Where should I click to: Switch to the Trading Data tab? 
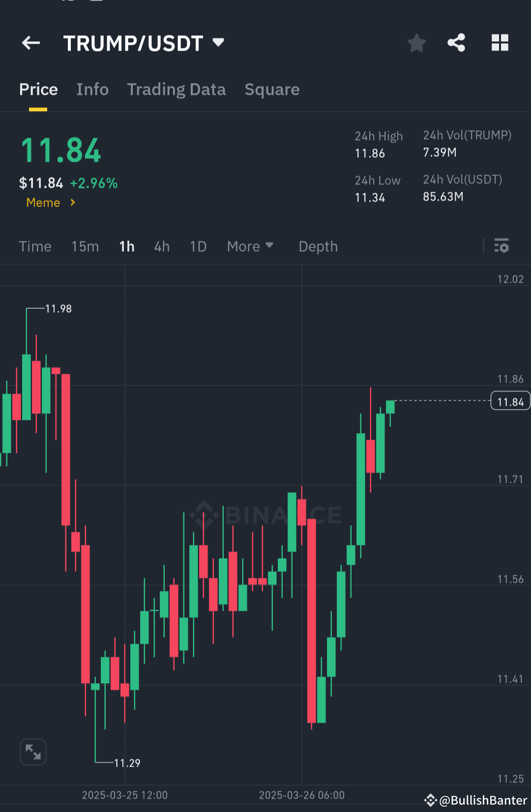coord(176,90)
